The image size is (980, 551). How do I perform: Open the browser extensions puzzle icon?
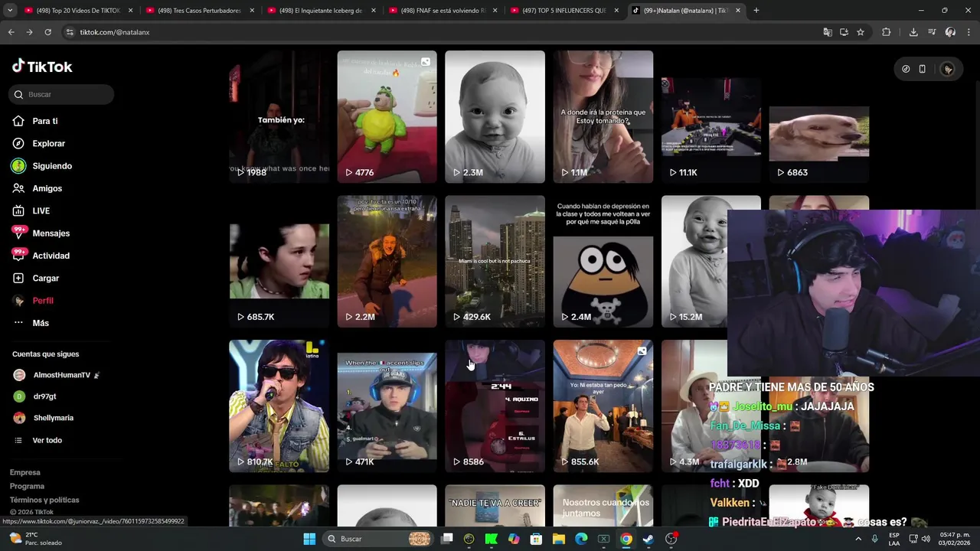887,32
